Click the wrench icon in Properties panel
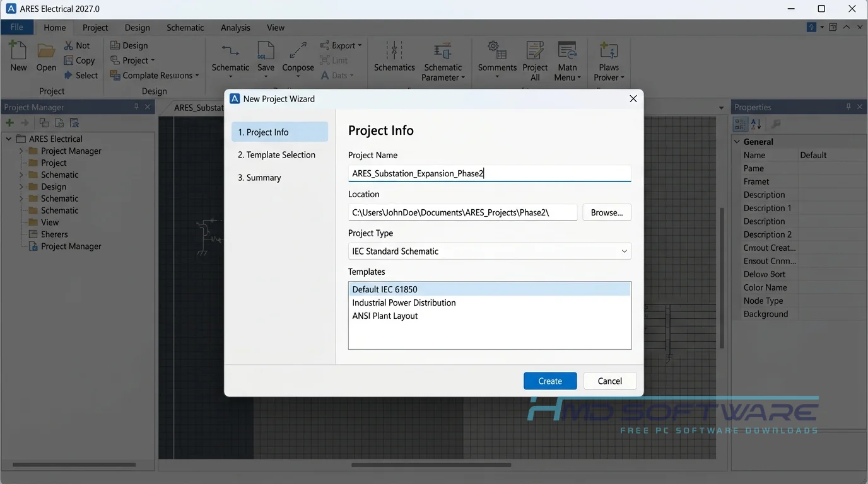 coord(776,124)
